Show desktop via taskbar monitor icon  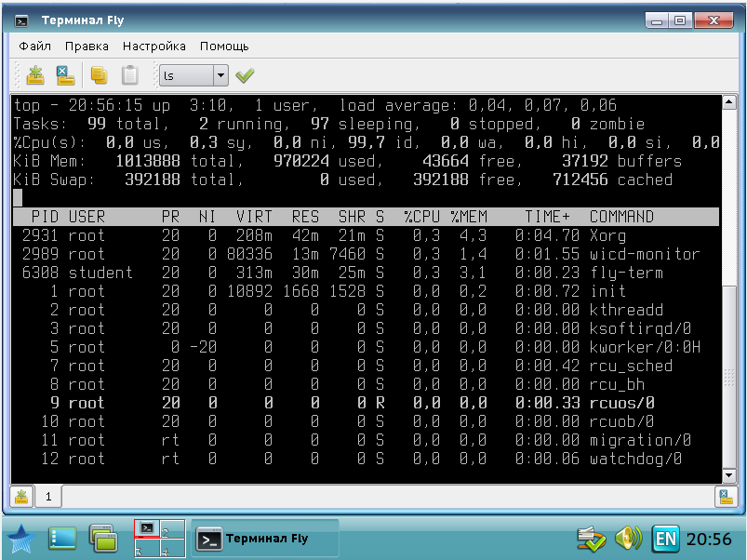pos(62,539)
